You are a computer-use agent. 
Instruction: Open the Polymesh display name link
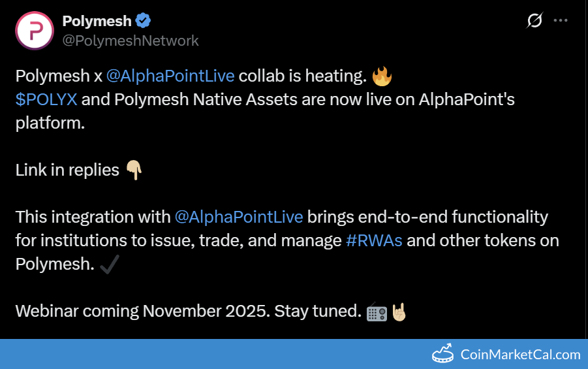97,22
